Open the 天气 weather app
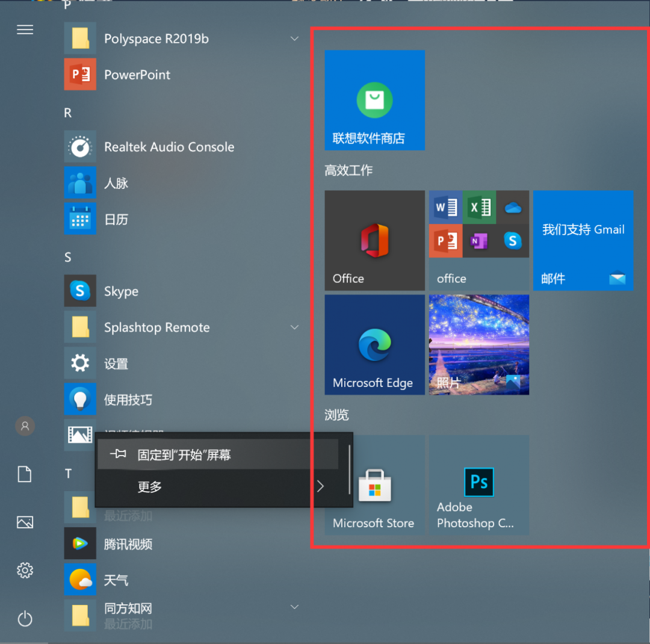 182,580
